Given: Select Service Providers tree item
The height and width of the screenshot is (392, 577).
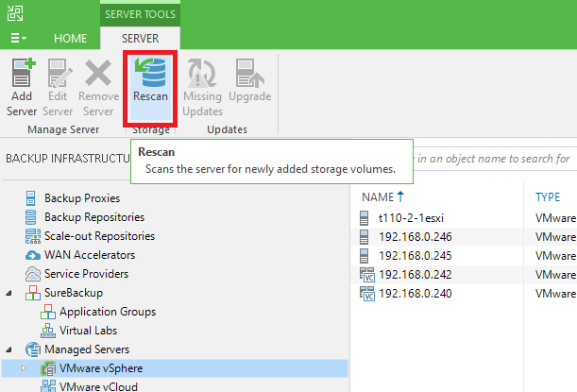Looking at the screenshot, I should [86, 274].
